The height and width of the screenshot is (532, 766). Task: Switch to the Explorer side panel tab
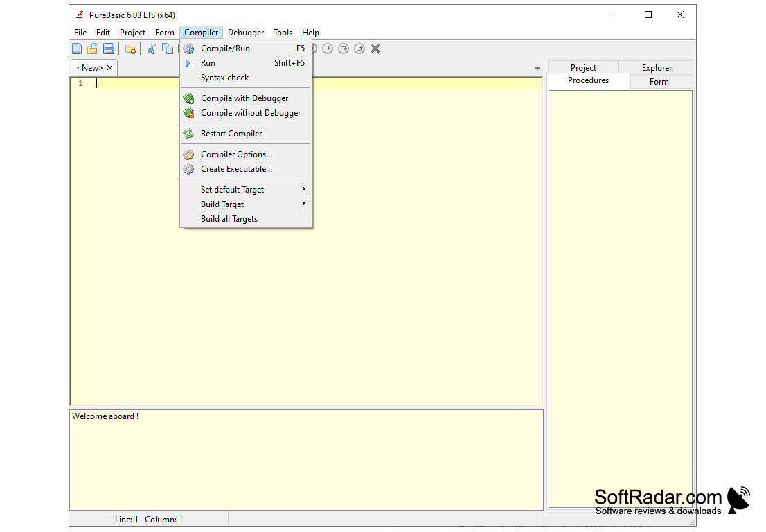tap(657, 67)
